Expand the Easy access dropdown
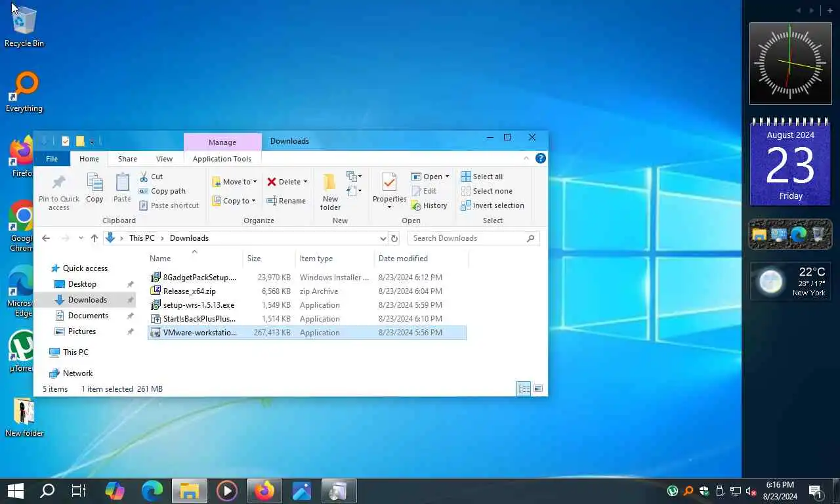 coord(354,191)
